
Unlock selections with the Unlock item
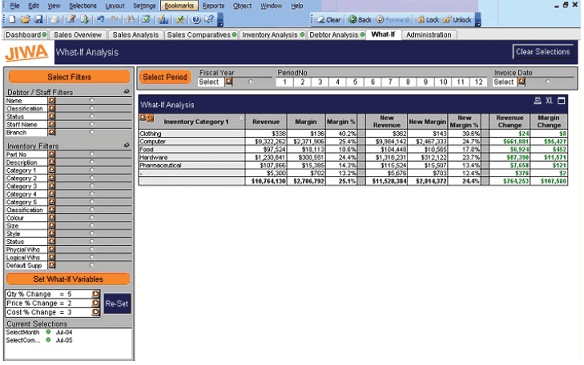pyautogui.click(x=457, y=20)
